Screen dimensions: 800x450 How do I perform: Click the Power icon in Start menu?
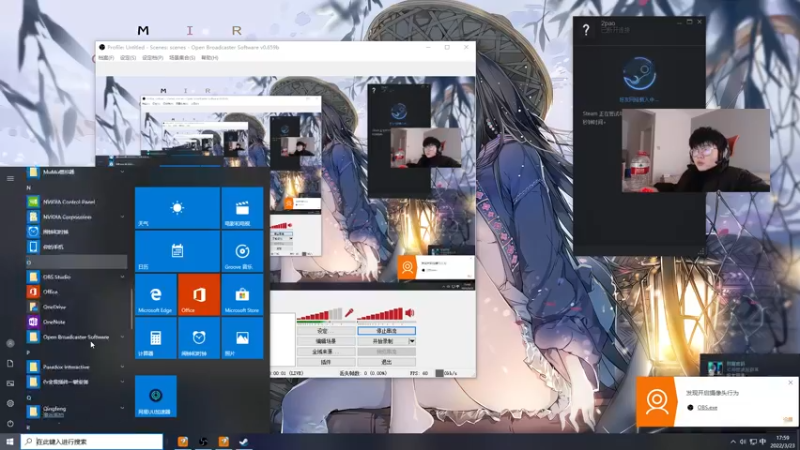coord(10,423)
